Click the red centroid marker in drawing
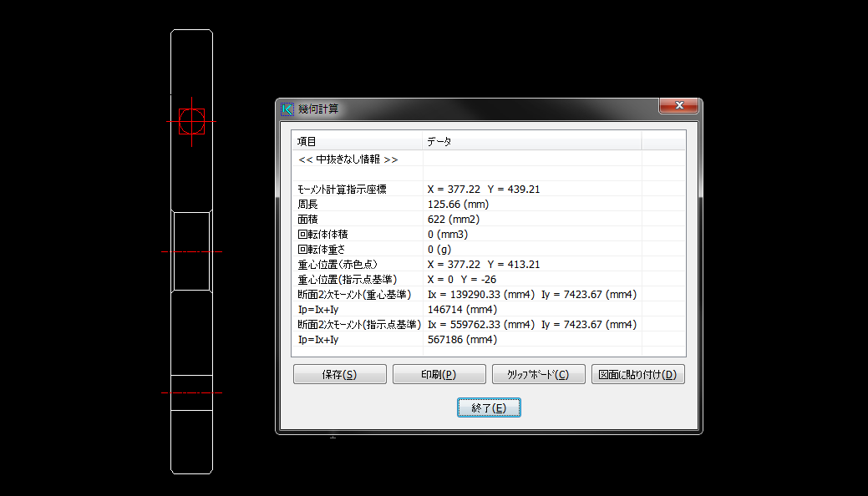The width and height of the screenshot is (868, 496). click(191, 121)
